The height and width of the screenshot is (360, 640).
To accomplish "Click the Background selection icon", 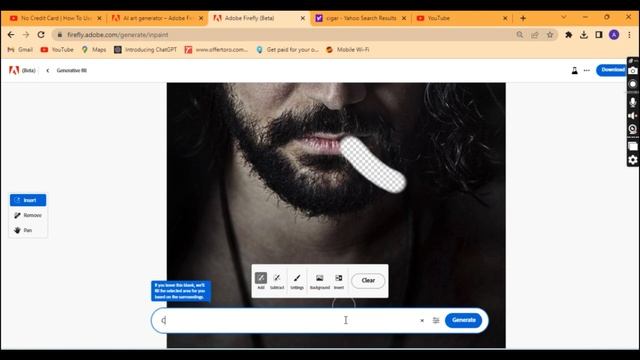I will click(320, 281).
